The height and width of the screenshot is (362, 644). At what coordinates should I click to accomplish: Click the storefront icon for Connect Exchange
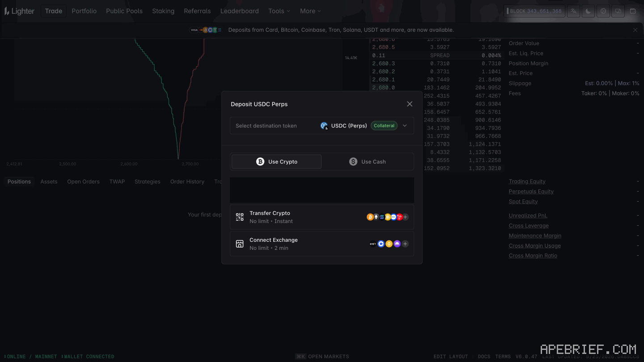(240, 244)
